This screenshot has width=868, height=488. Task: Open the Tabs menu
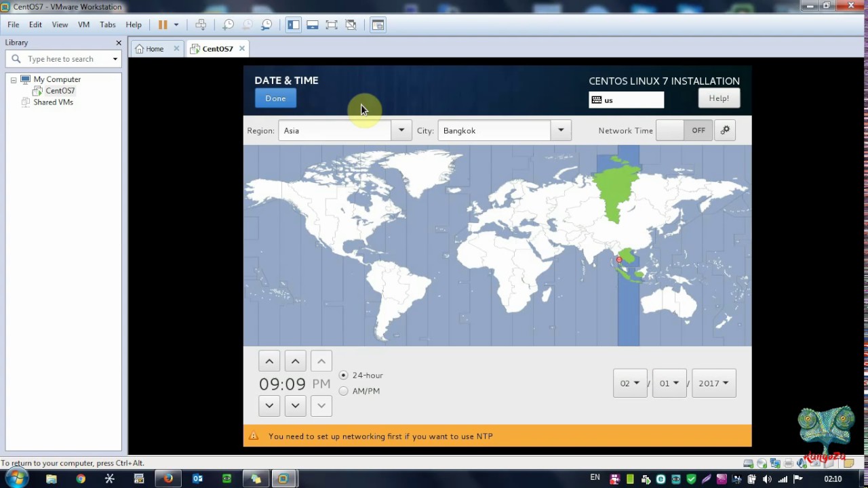108,24
